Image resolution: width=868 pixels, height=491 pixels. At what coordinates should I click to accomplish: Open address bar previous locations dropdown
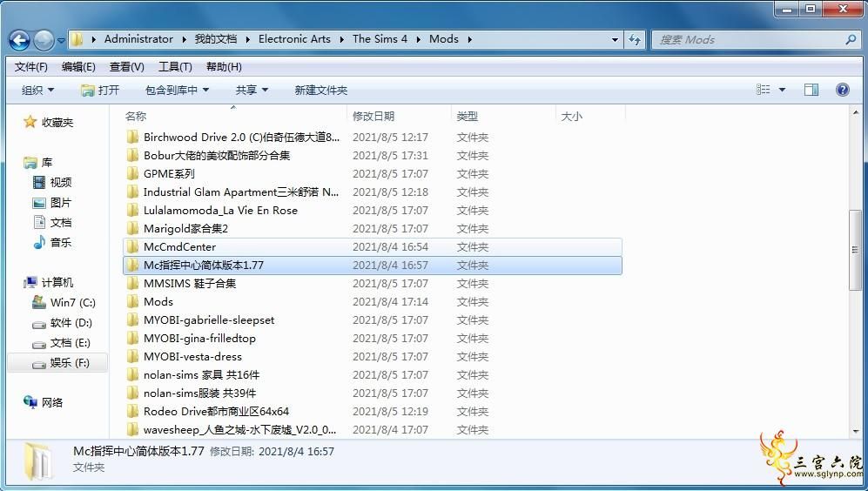(x=615, y=40)
